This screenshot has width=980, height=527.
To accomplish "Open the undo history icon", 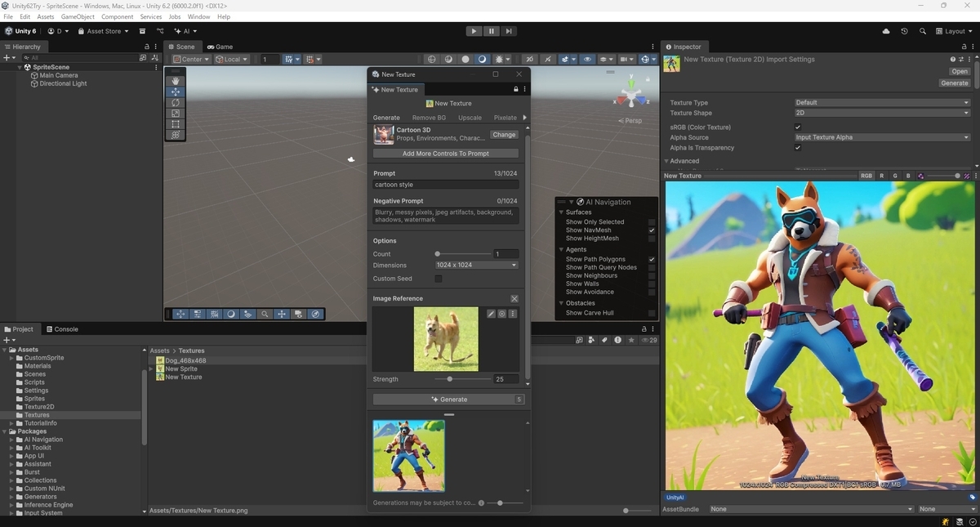I will pyautogui.click(x=904, y=31).
